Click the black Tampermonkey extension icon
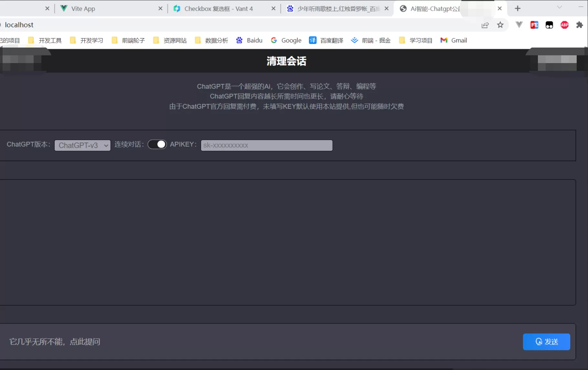 click(549, 25)
